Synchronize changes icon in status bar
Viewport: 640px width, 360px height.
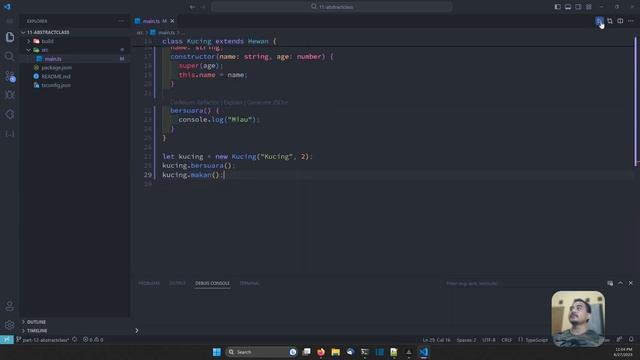click(x=75, y=340)
